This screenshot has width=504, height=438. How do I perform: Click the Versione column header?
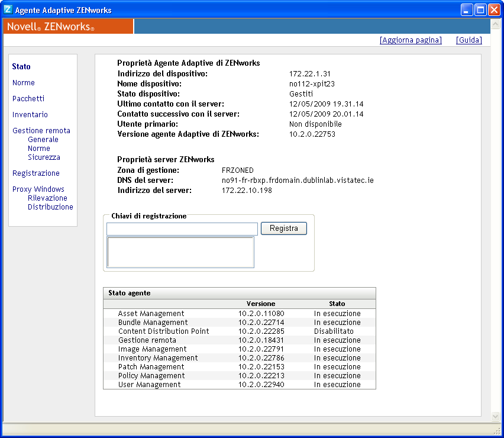(x=261, y=304)
